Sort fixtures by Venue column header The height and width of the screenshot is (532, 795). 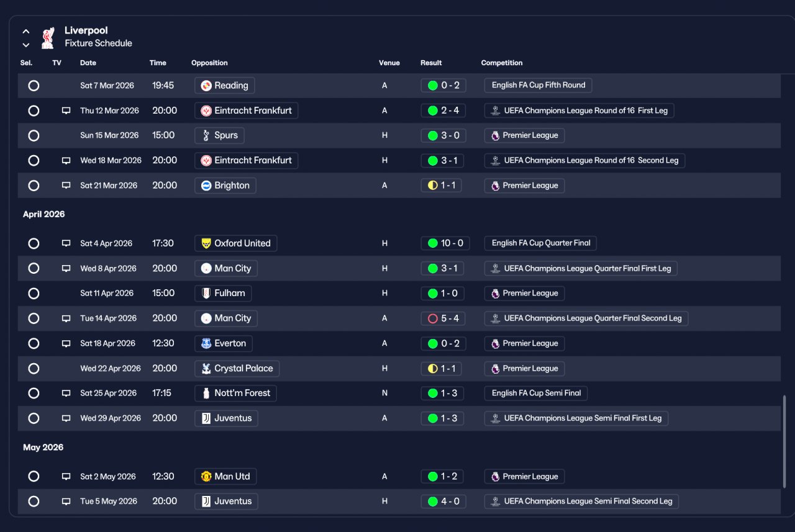click(389, 63)
